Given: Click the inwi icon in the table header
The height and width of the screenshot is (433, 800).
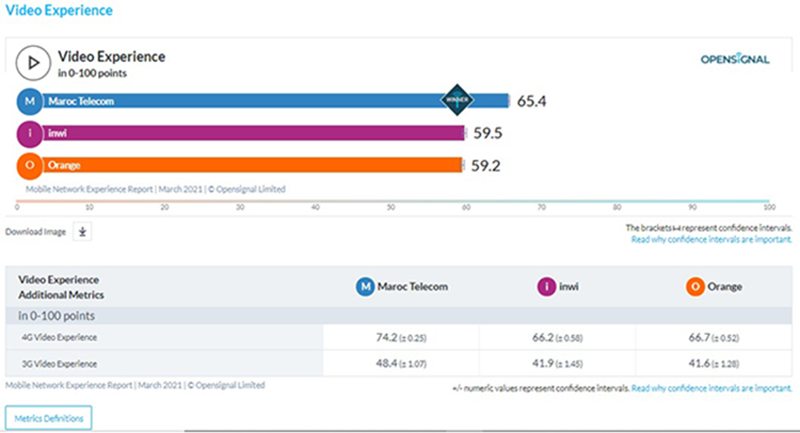Looking at the screenshot, I should [x=547, y=287].
